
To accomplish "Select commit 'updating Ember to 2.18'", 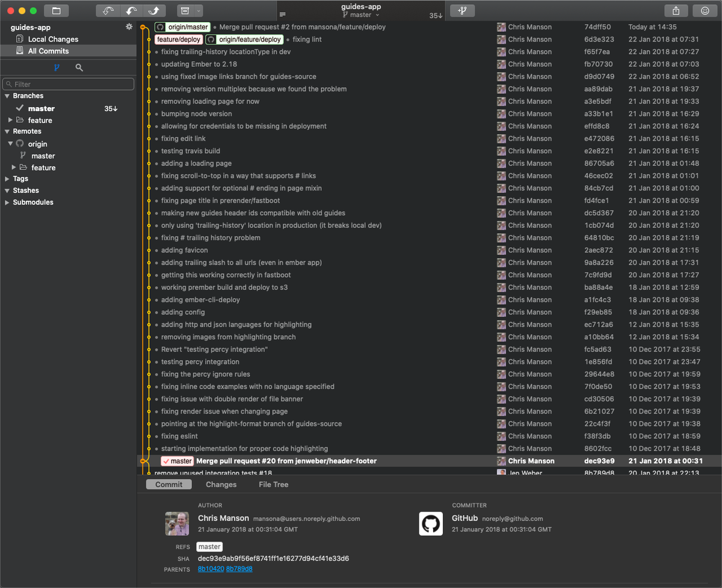I will pyautogui.click(x=199, y=64).
